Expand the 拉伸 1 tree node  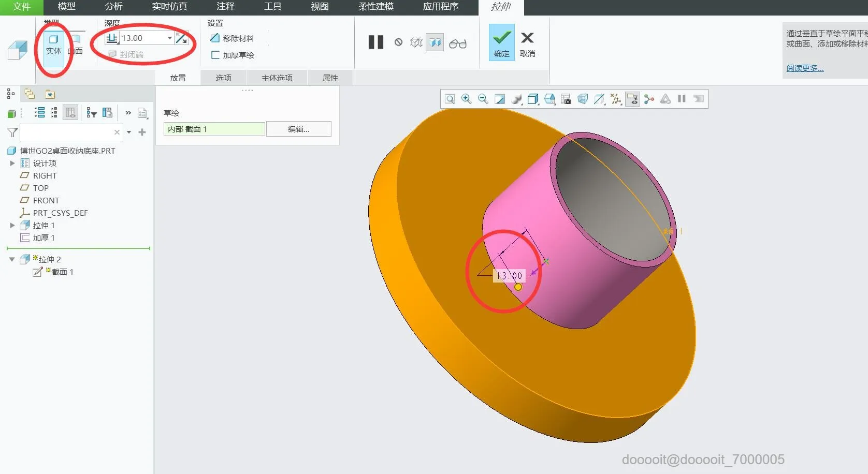12,225
